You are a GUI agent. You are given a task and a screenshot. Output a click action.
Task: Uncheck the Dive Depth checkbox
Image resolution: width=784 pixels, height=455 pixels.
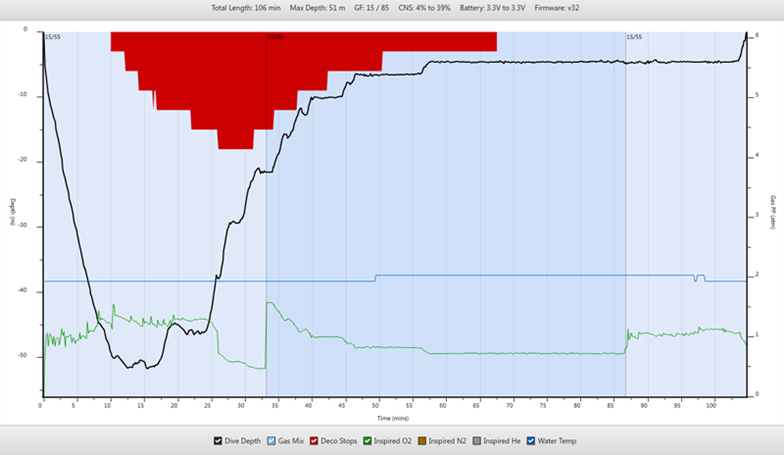(219, 440)
